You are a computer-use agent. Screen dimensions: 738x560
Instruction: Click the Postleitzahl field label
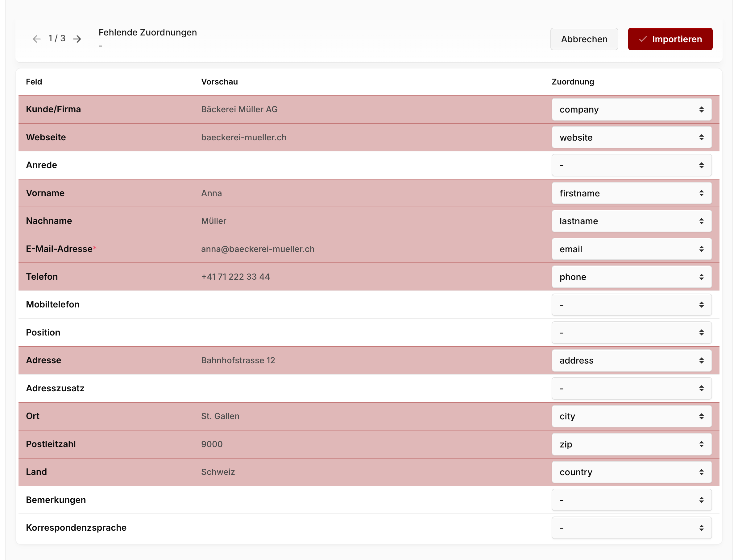(x=51, y=444)
